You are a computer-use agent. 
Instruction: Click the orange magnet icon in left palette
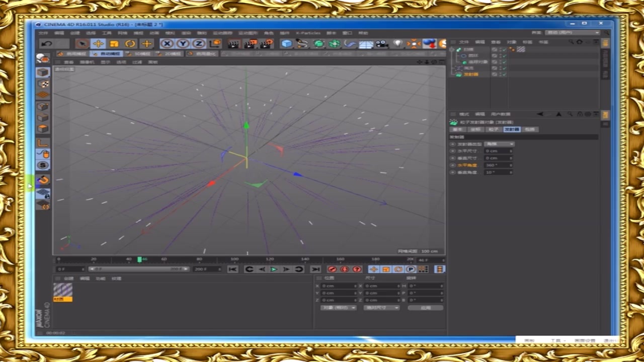[43, 180]
